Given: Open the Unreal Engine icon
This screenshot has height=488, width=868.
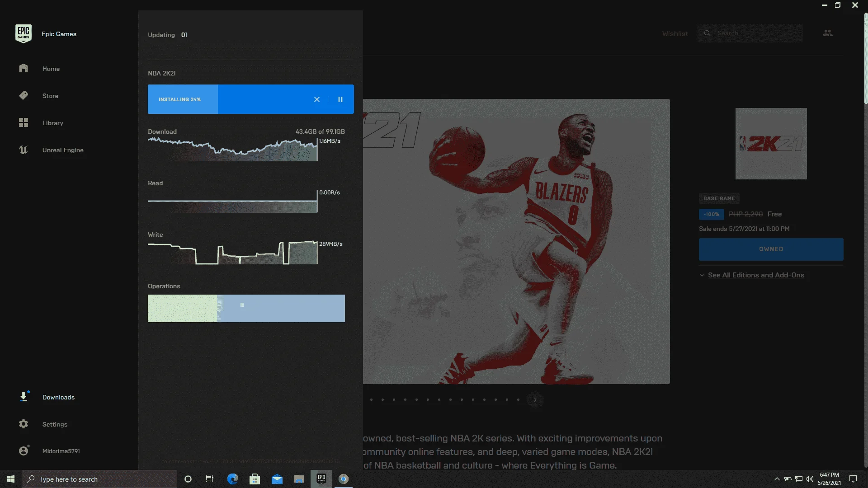Looking at the screenshot, I should click(x=24, y=150).
